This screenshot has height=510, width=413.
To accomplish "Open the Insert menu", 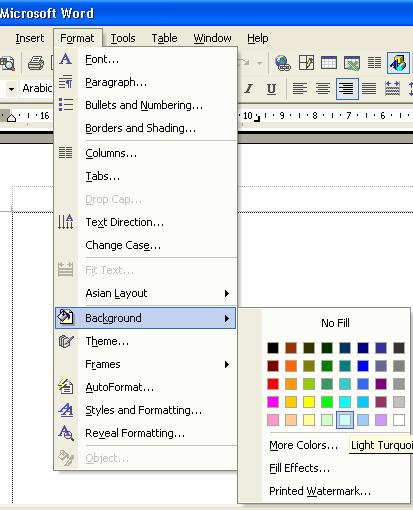I will tap(30, 38).
